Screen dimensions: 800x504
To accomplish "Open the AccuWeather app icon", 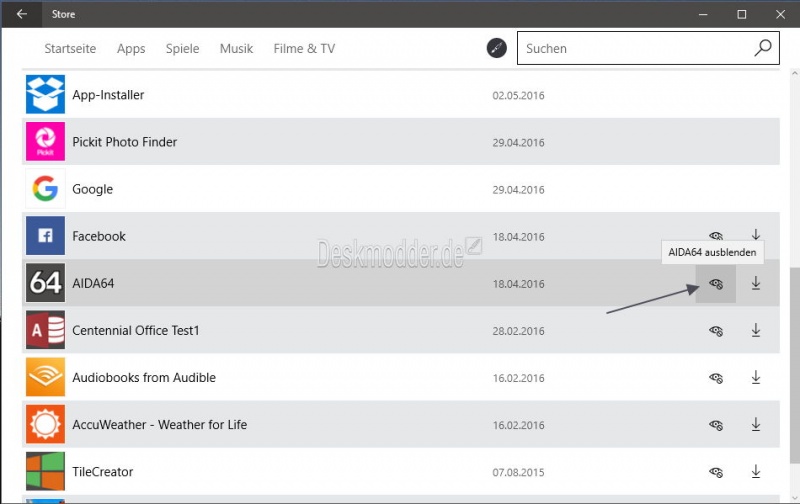I will point(45,424).
